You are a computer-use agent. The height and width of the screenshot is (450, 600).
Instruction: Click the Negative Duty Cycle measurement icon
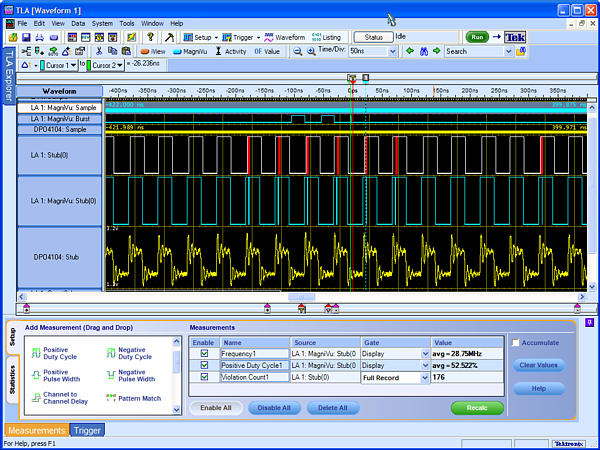[111, 353]
